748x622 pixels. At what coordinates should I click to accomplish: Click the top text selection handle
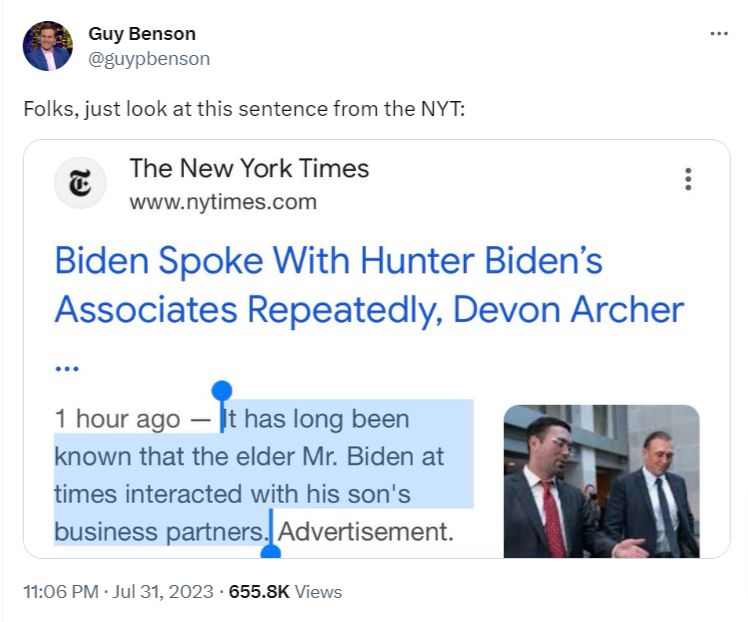(222, 392)
